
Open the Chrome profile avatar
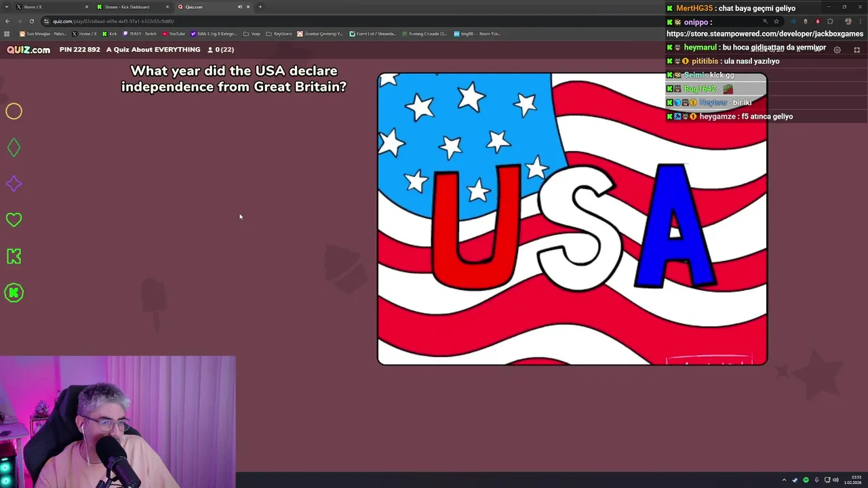pyautogui.click(x=848, y=21)
